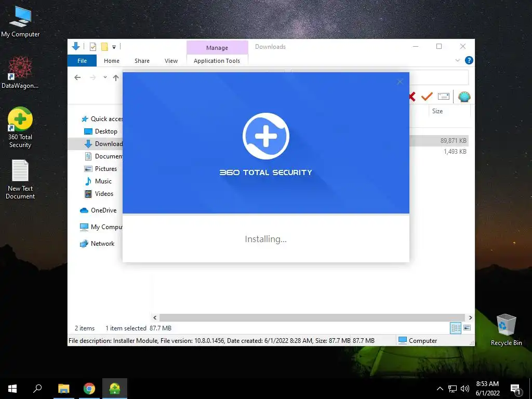532x399 pixels.
Task: Open the My Computer desktop icon
Action: click(x=20, y=22)
